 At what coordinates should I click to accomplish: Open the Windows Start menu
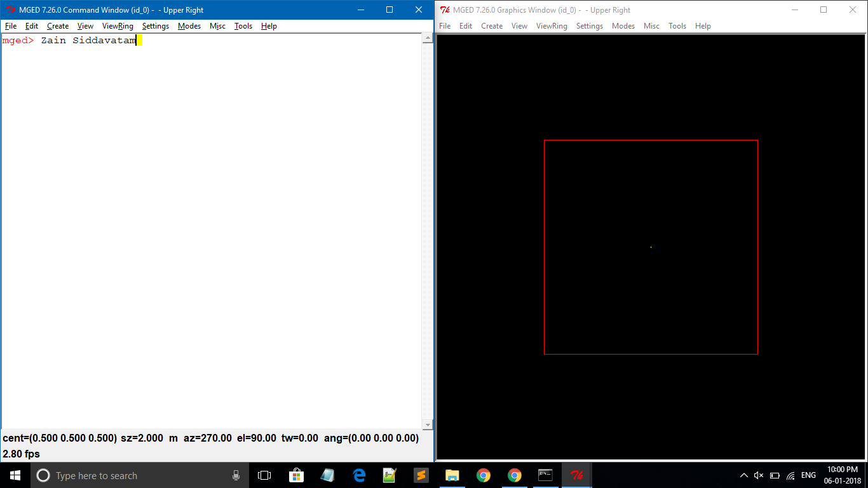click(x=15, y=475)
